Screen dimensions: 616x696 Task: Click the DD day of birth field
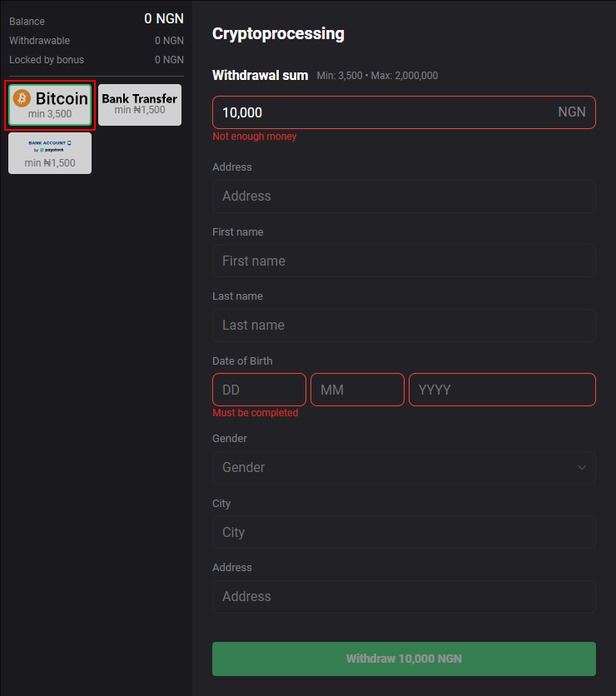[259, 390]
